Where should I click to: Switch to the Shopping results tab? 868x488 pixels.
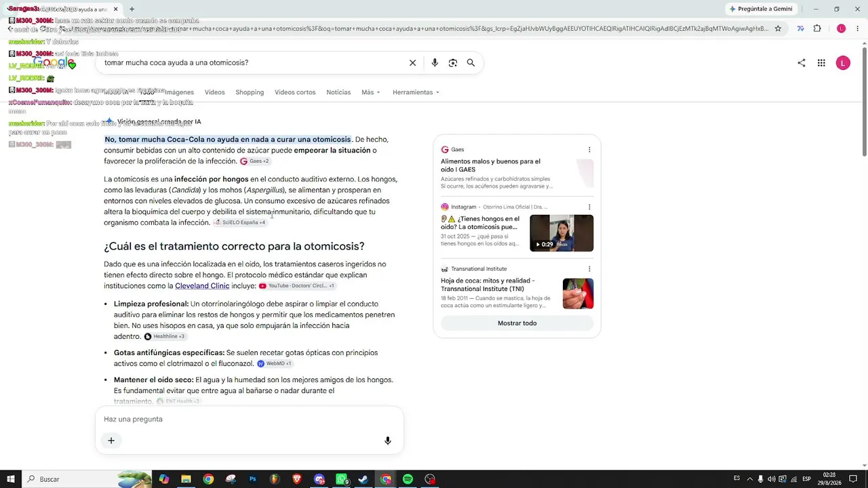[x=250, y=92]
